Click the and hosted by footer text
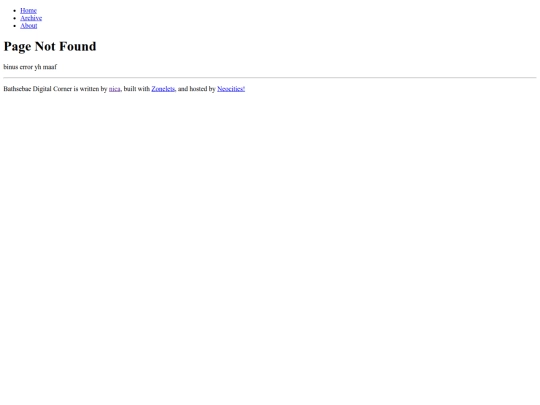The image size is (540, 405). 197,89
